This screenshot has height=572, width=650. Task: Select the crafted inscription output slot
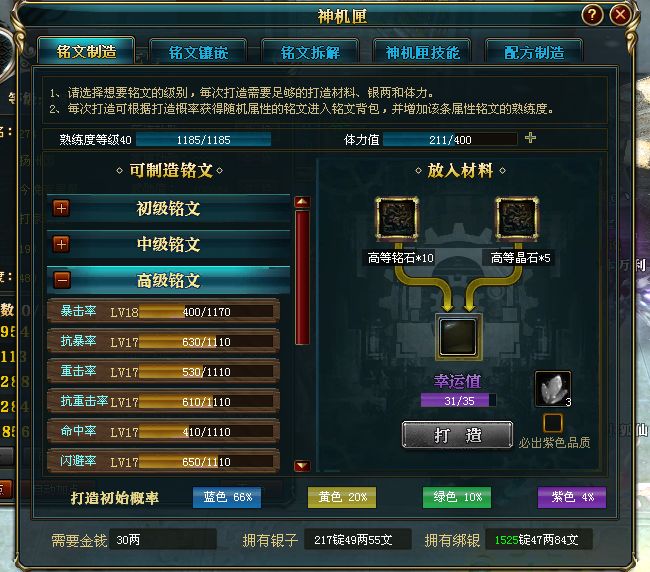458,337
